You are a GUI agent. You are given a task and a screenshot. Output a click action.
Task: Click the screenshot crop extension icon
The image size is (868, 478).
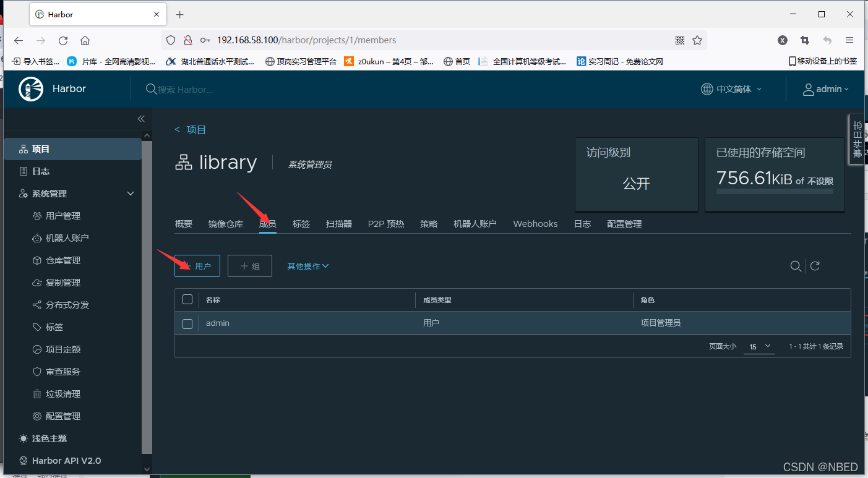pos(805,40)
